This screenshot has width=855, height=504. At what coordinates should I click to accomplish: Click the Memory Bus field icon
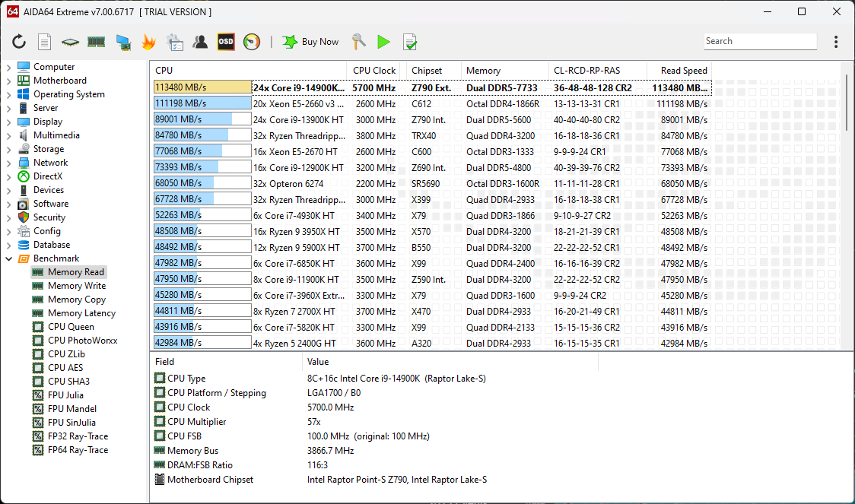tap(160, 451)
